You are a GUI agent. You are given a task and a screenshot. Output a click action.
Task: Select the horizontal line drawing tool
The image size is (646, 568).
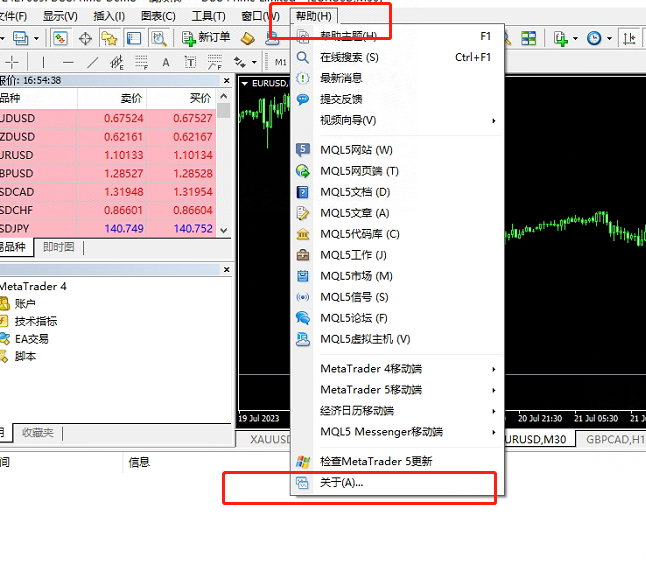click(x=68, y=62)
